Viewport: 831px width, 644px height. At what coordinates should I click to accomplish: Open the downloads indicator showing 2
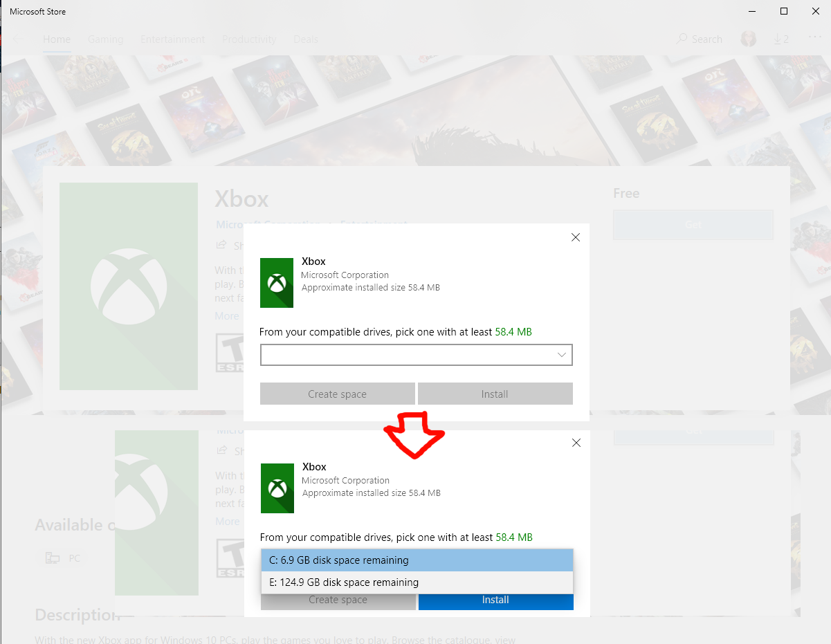point(781,39)
